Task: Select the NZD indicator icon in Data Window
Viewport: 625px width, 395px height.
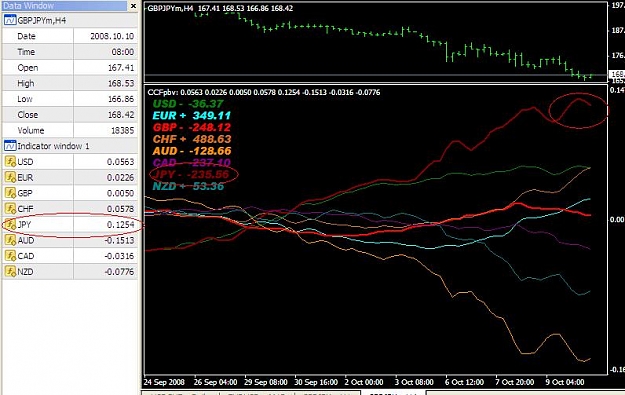Action: (x=10, y=271)
